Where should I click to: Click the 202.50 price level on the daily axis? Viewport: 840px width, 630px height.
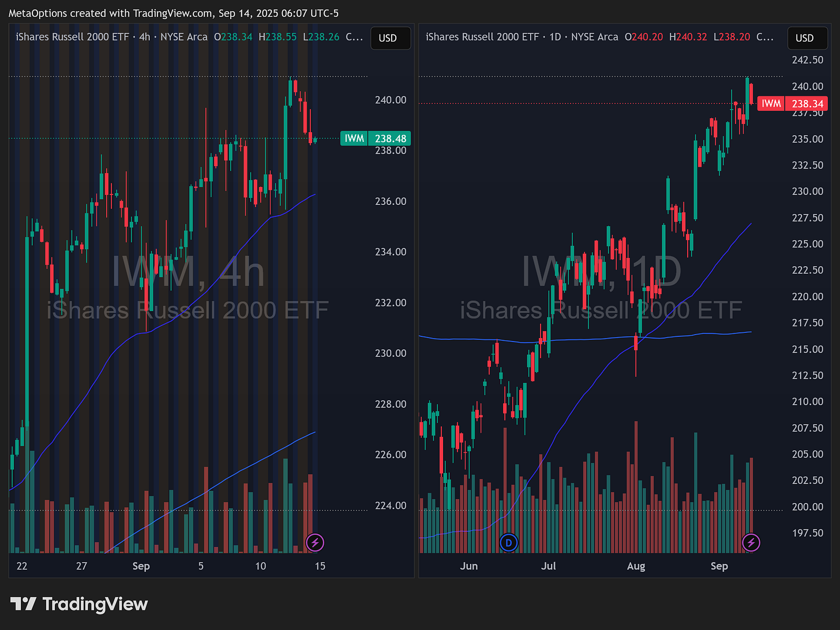click(x=808, y=481)
